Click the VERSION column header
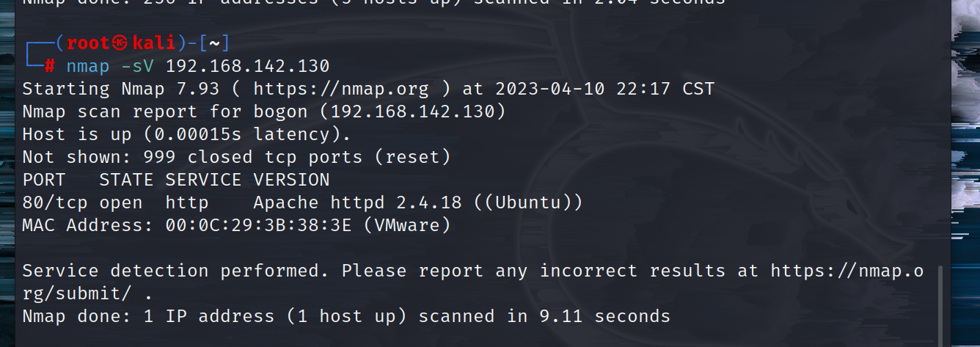 (291, 180)
